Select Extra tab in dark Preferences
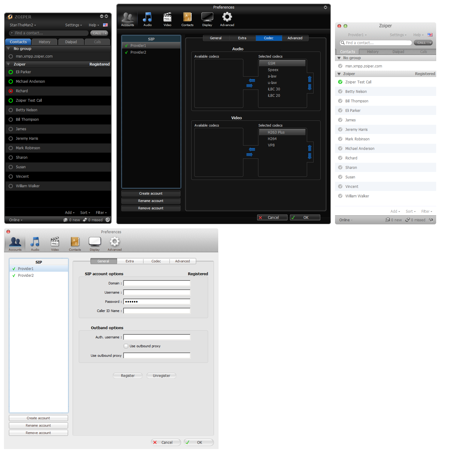This screenshot has width=476, height=453. point(242,38)
